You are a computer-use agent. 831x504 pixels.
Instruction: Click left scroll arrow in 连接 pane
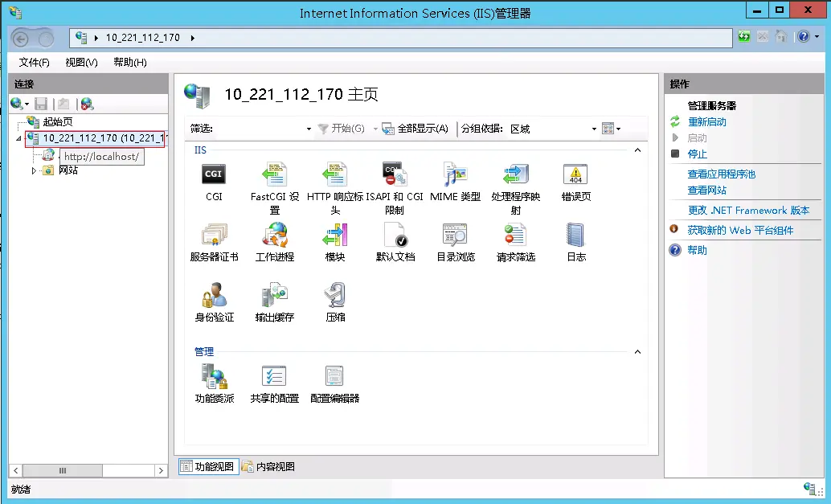click(x=15, y=470)
